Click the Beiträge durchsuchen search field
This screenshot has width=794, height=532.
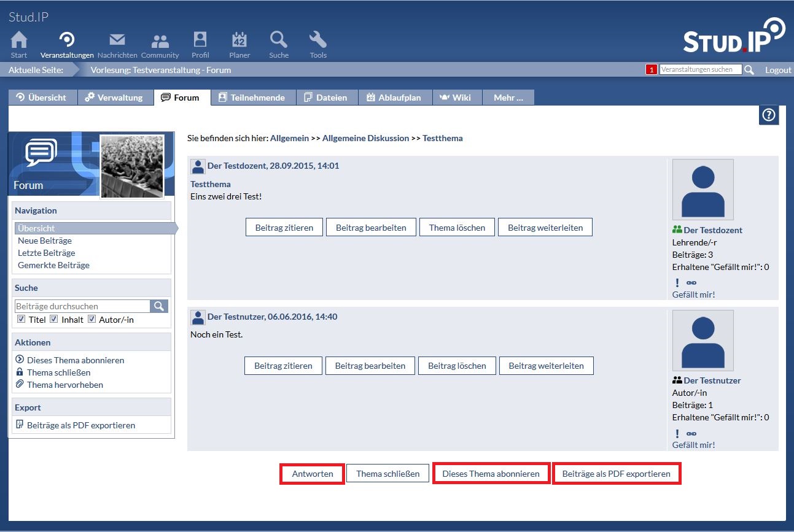(82, 306)
